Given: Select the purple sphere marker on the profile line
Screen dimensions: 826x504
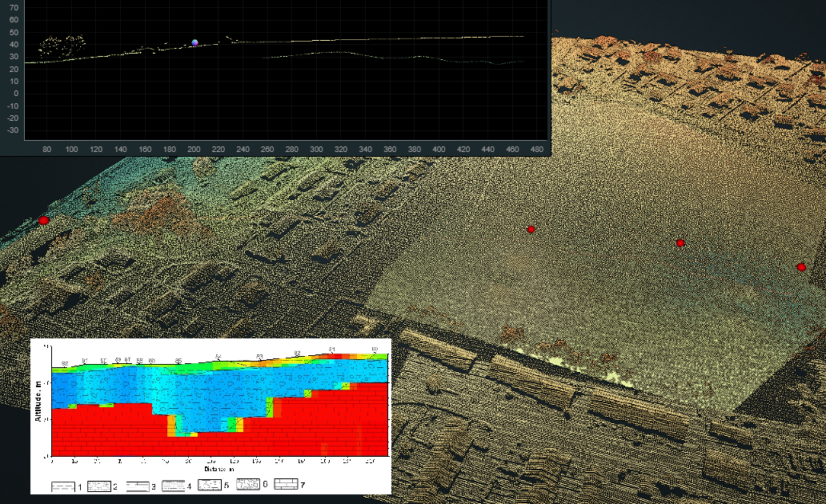Looking at the screenshot, I should click(195, 42).
